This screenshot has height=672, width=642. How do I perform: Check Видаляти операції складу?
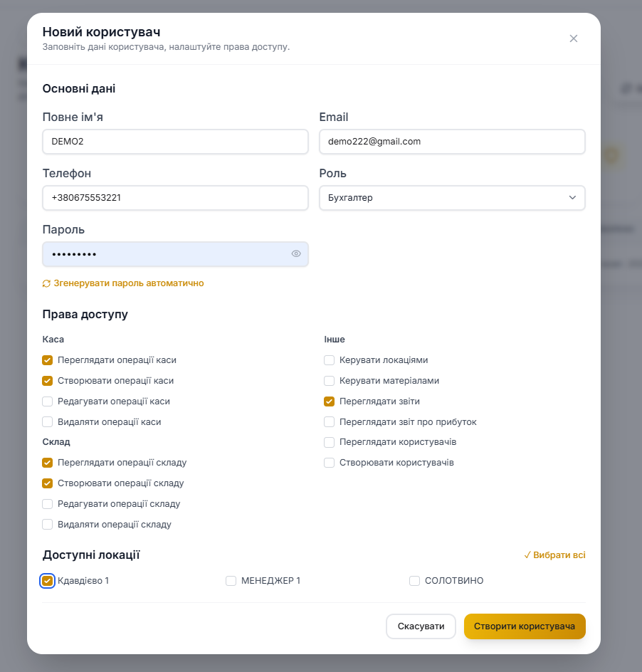pos(48,525)
